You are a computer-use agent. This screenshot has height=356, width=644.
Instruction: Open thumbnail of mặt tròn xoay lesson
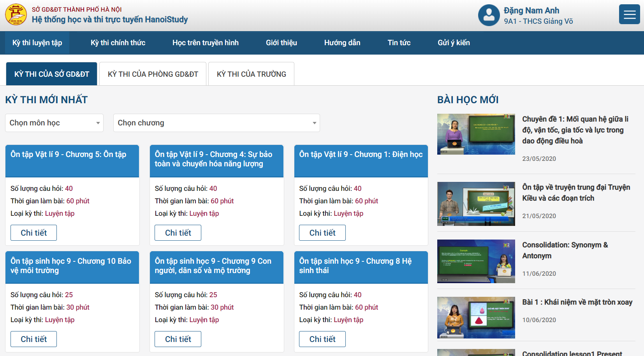coord(476,318)
